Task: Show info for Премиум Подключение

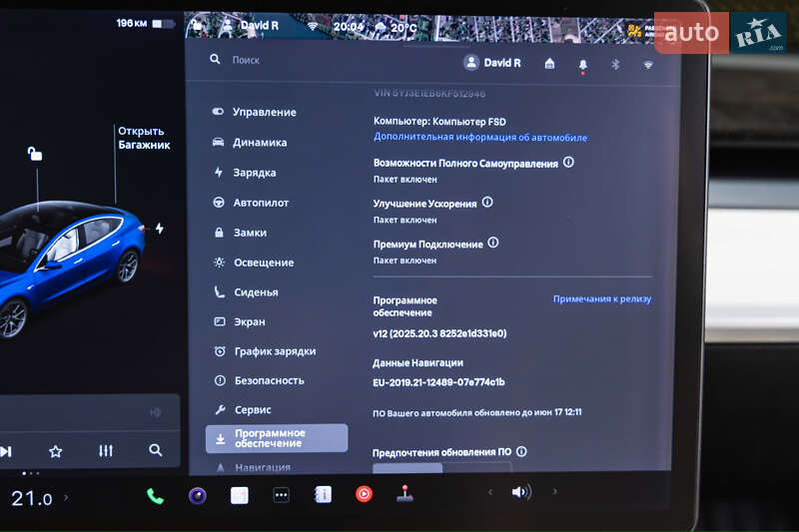Action: pos(493,243)
